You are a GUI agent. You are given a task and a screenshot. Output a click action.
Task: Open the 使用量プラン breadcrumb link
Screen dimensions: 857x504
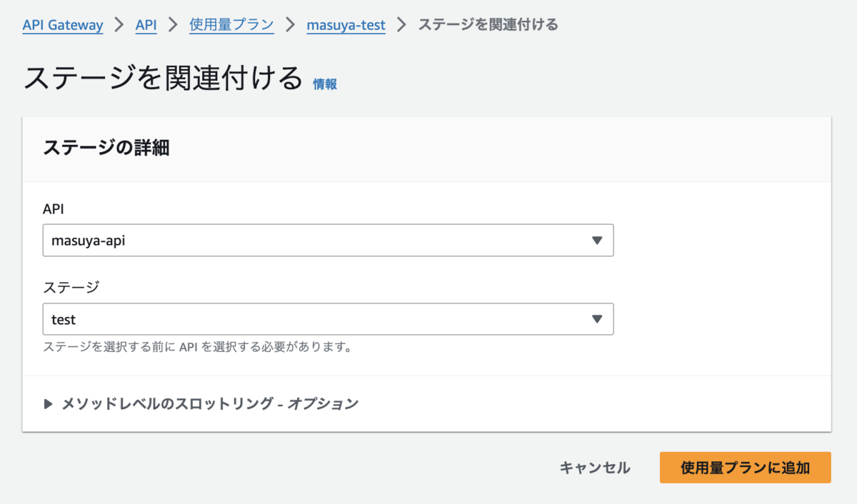(231, 25)
